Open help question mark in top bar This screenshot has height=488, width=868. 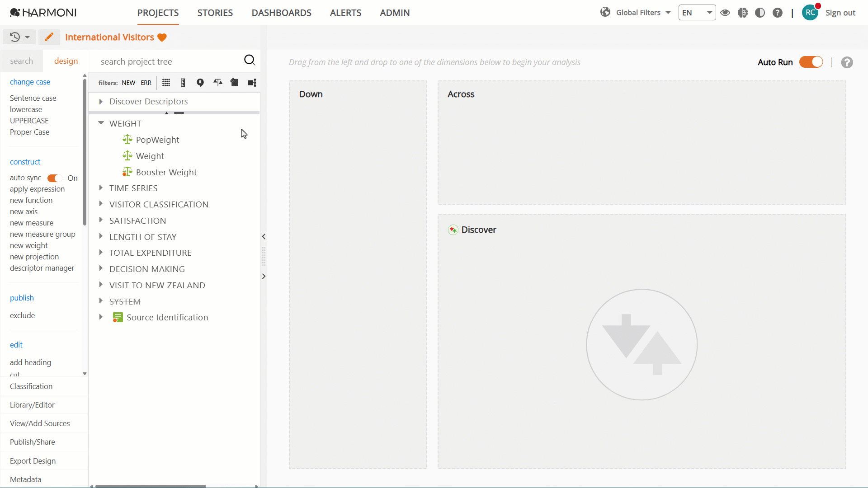tap(778, 13)
